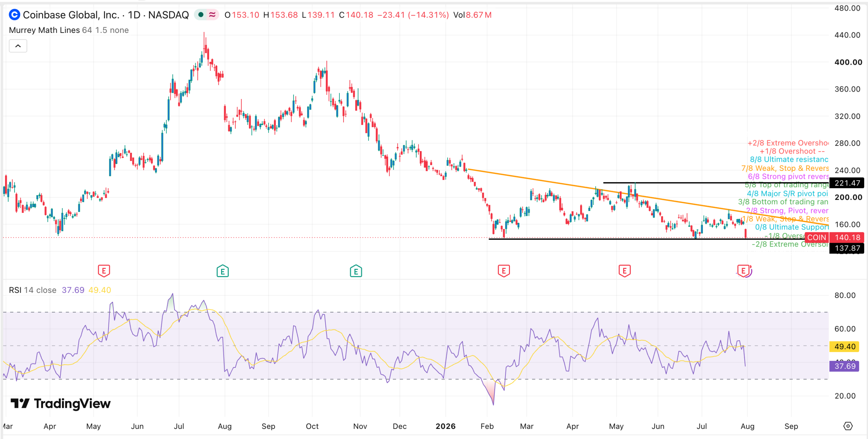868x439 pixels.
Task: Click the 4/8 Major S/R pivot point label
Action: pos(788,194)
